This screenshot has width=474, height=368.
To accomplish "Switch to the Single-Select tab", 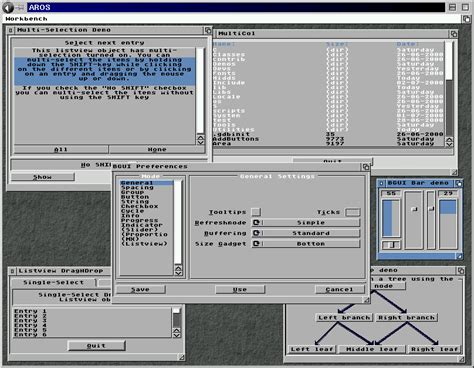I will 53,282.
